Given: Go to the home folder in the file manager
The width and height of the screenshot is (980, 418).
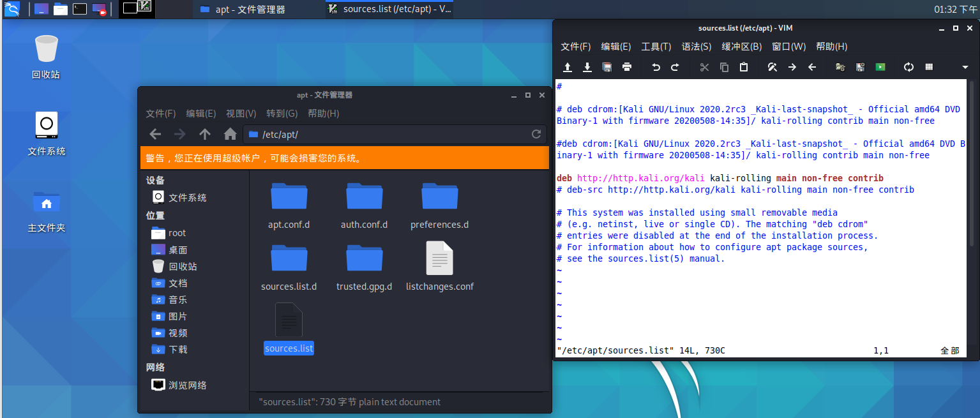Looking at the screenshot, I should click(x=230, y=134).
